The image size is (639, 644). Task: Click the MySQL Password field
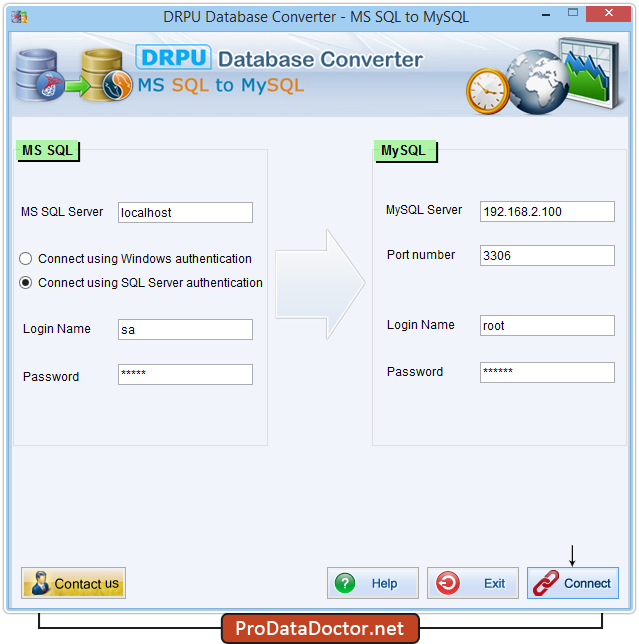tap(547, 372)
